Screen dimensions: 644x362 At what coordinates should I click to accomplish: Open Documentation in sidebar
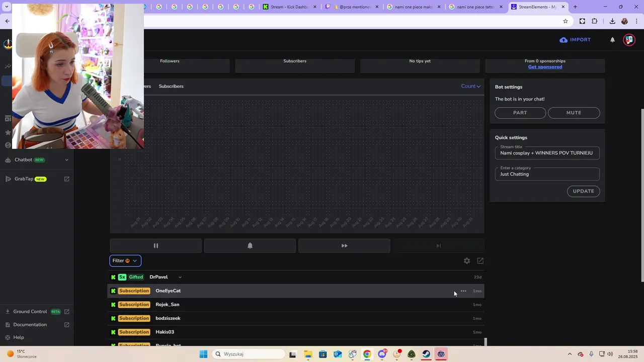30,325
